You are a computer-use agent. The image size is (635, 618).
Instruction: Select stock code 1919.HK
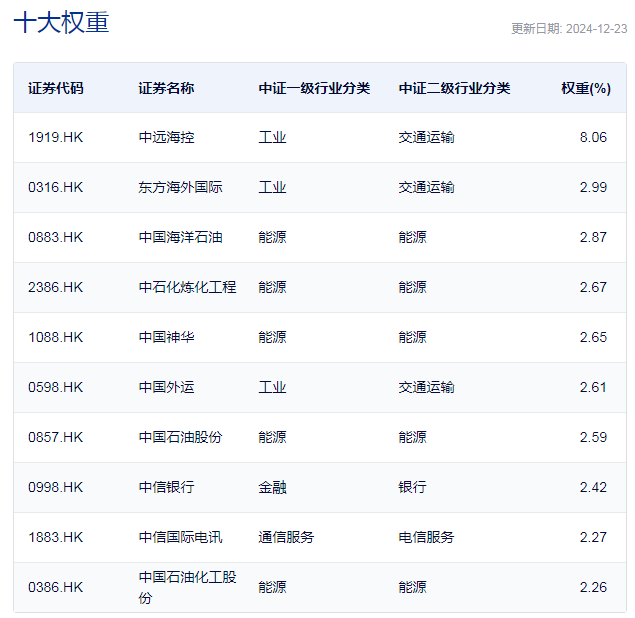(x=56, y=137)
